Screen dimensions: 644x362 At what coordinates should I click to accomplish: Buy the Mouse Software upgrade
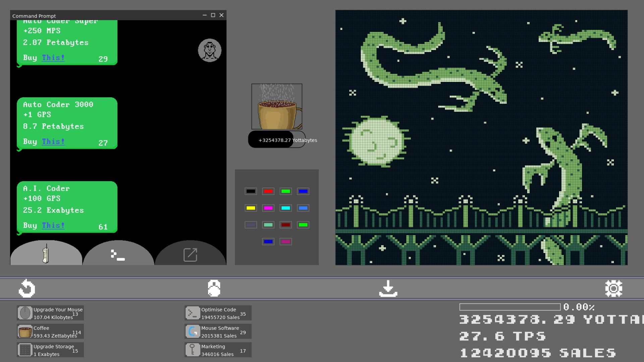(218, 331)
